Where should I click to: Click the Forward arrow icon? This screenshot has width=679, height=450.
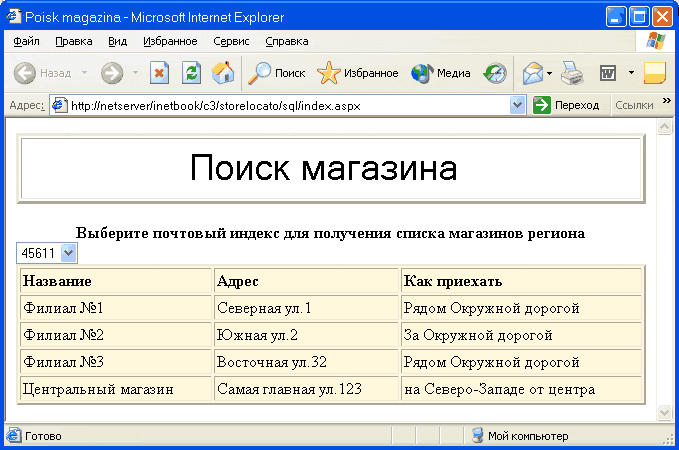[x=112, y=73]
